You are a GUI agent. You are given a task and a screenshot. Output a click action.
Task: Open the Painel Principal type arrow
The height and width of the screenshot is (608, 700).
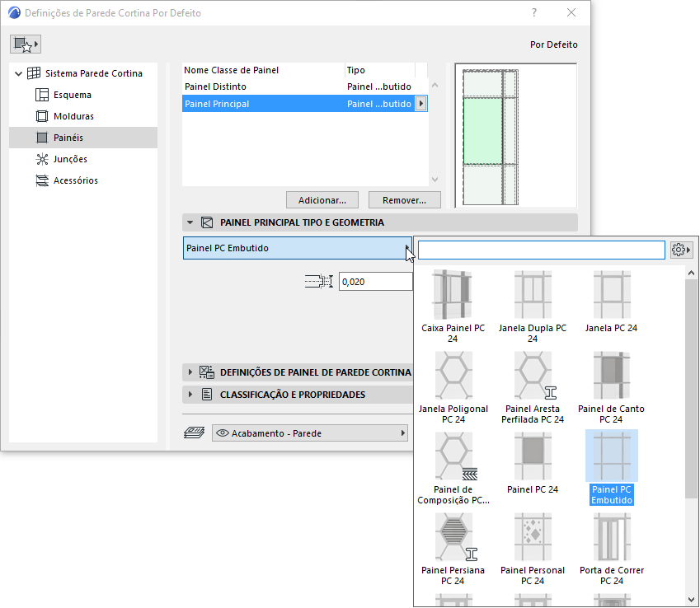point(419,102)
